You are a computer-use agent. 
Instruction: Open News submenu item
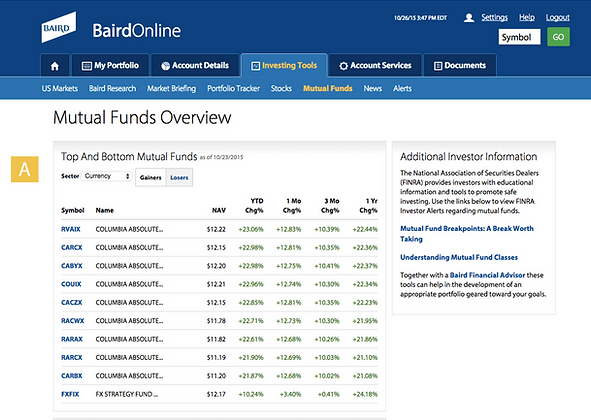tap(373, 89)
